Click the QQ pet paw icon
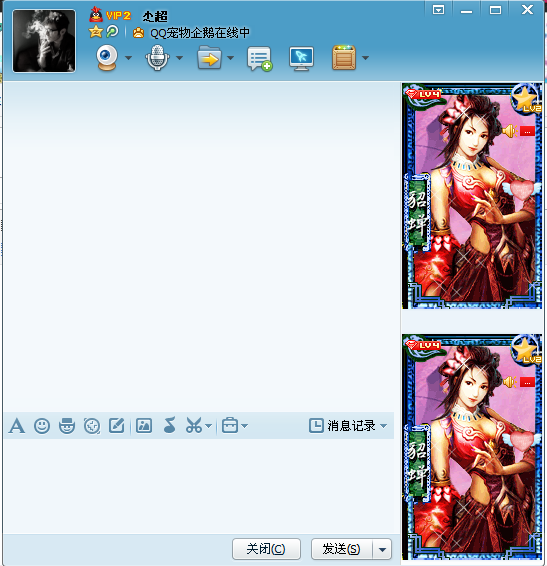547x566 pixels. [138, 33]
